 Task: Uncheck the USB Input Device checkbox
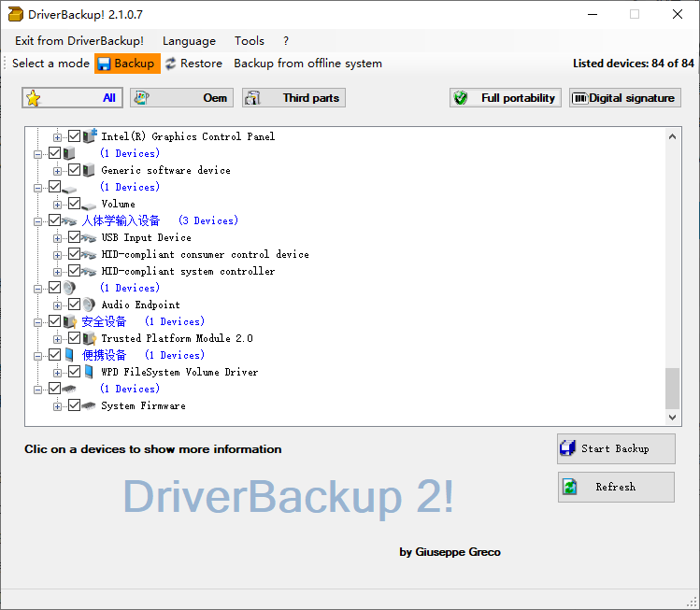(x=74, y=237)
